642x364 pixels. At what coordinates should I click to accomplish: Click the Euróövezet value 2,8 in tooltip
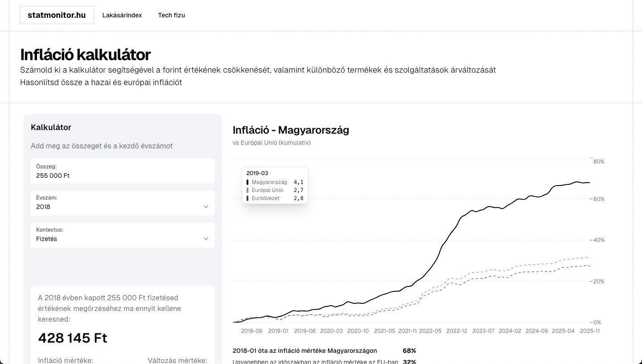click(x=298, y=198)
